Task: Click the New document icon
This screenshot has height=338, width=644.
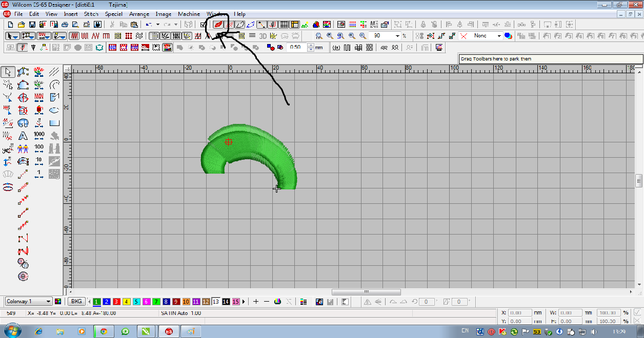Action: click(10, 25)
